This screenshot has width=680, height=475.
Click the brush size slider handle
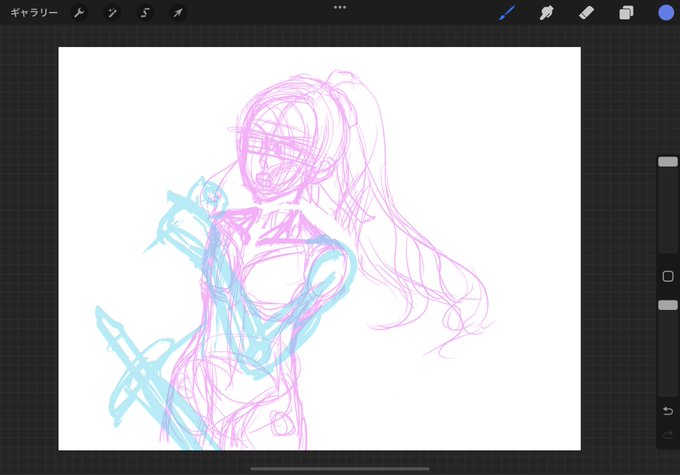coord(668,162)
